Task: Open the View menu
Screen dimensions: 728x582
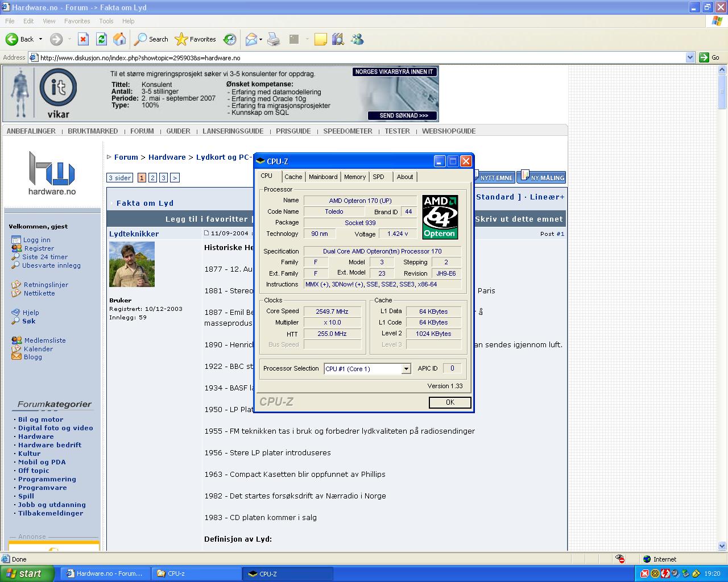Action: click(x=49, y=21)
